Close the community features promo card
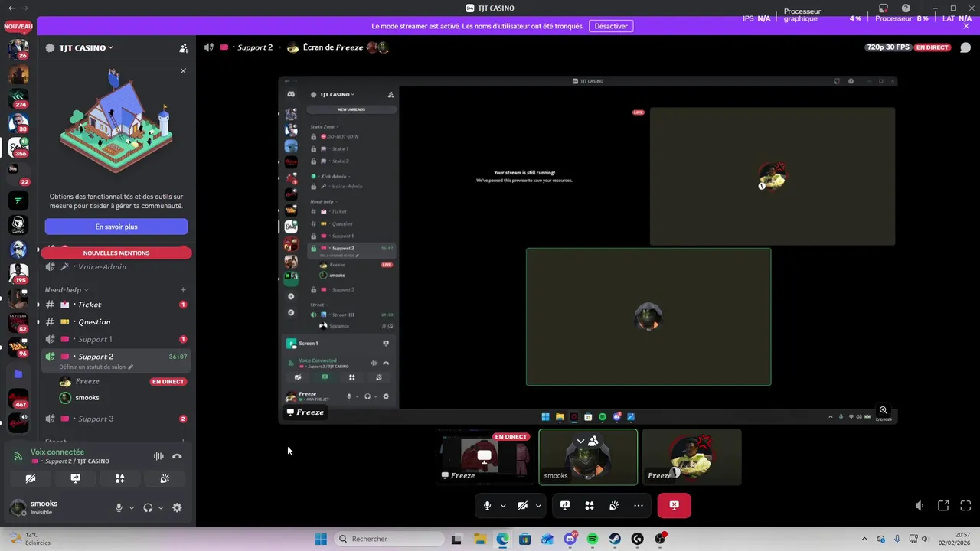 (x=183, y=71)
